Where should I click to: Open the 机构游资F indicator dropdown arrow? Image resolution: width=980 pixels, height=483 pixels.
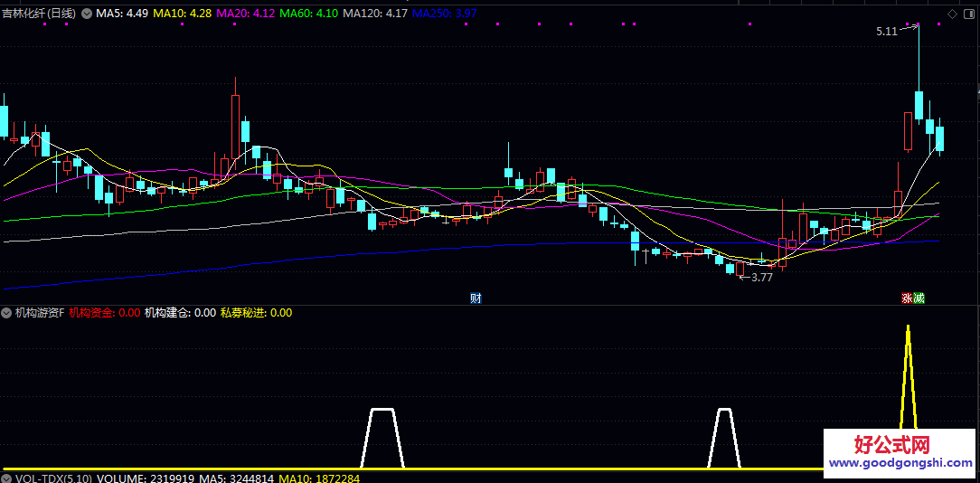tap(7, 313)
